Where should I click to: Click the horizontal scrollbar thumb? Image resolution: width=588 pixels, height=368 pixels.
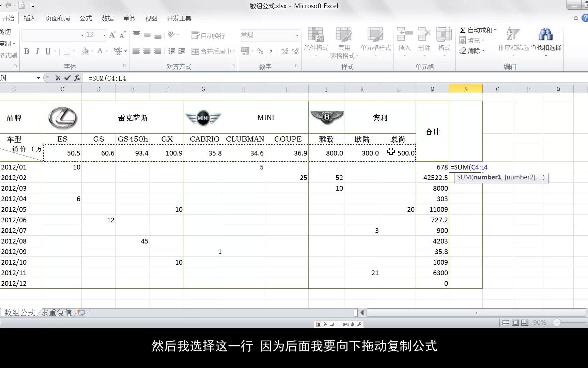(x=476, y=312)
